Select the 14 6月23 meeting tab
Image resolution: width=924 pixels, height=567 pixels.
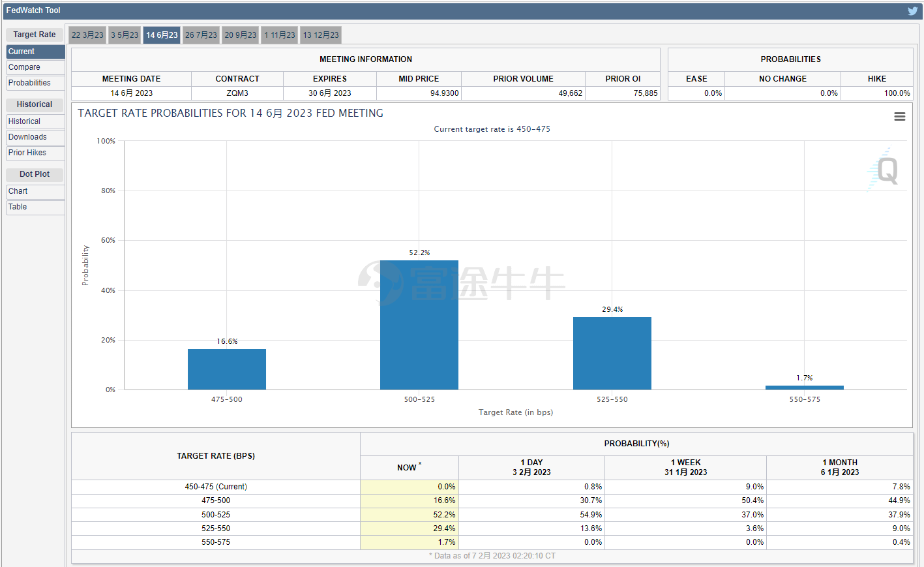click(162, 35)
